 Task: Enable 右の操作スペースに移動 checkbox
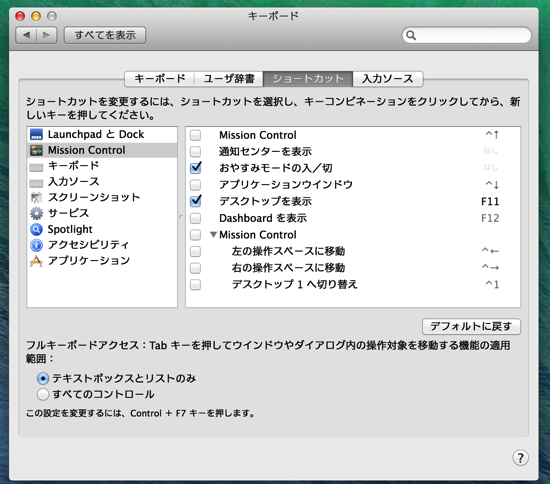[195, 268]
